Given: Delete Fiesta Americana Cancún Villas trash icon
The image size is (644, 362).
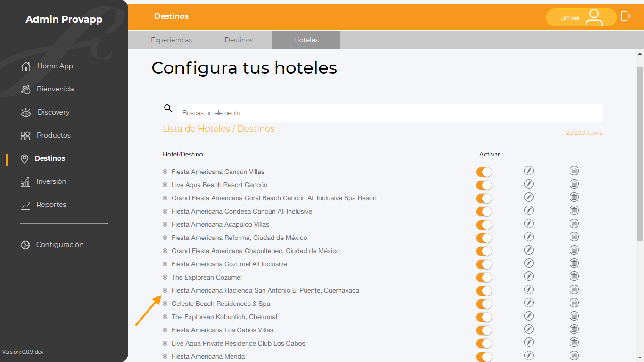Looking at the screenshot, I should pos(574,171).
